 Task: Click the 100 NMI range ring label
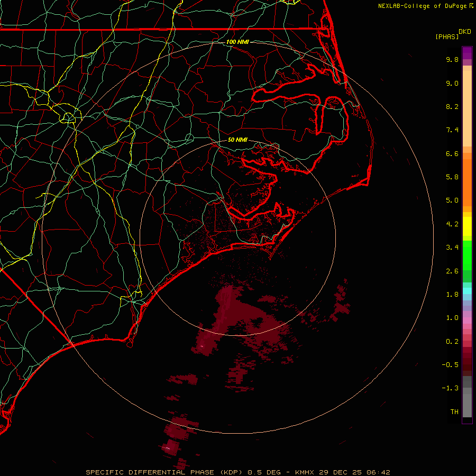pos(237,42)
